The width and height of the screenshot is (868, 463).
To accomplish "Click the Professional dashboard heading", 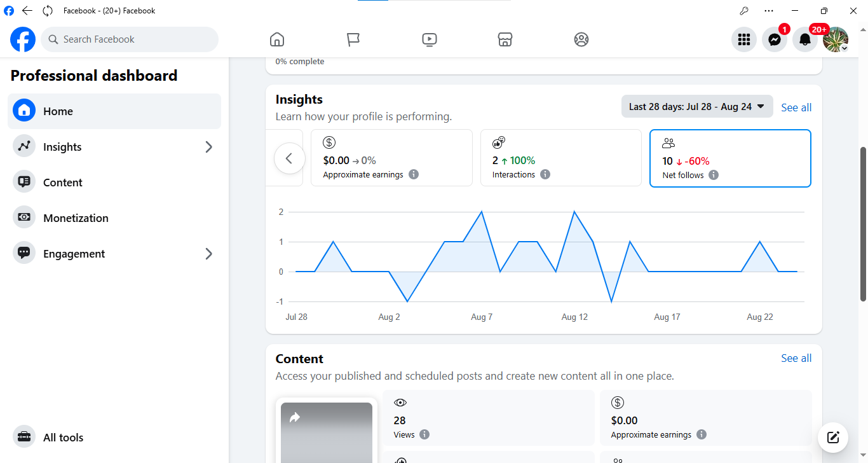I will point(94,76).
